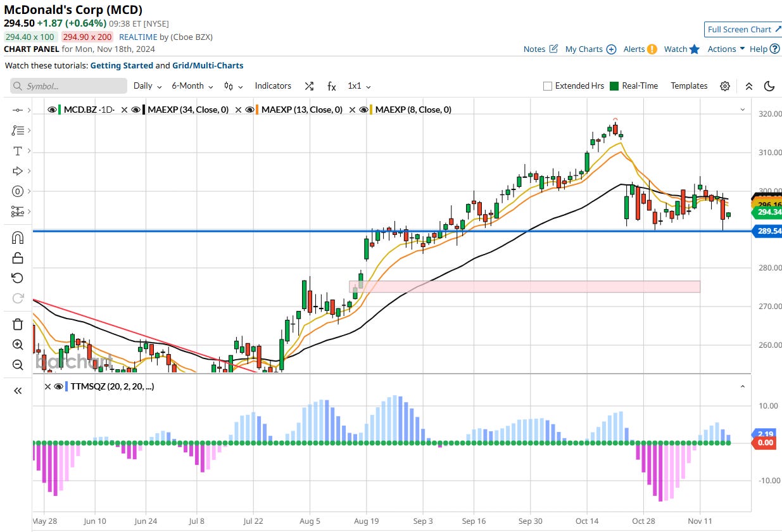Remove the MAEXP 13 indicator
This screenshot has height=532, width=782.
pyautogui.click(x=238, y=110)
